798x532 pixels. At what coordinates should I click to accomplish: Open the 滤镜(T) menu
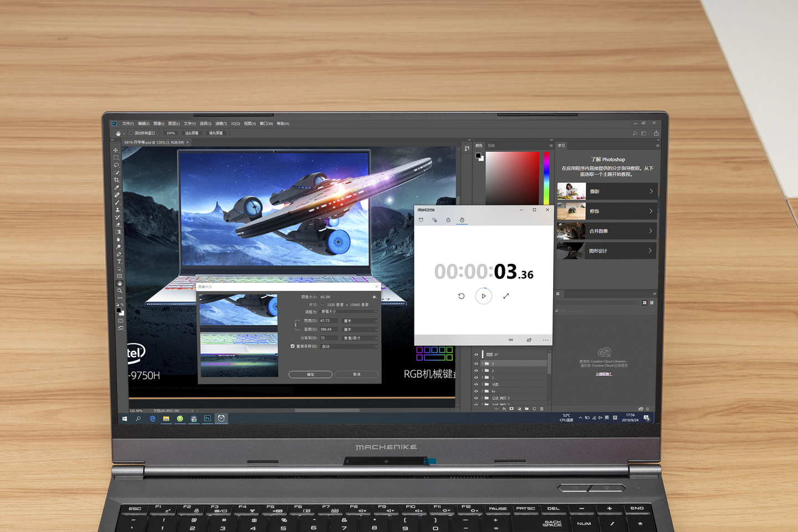click(221, 124)
